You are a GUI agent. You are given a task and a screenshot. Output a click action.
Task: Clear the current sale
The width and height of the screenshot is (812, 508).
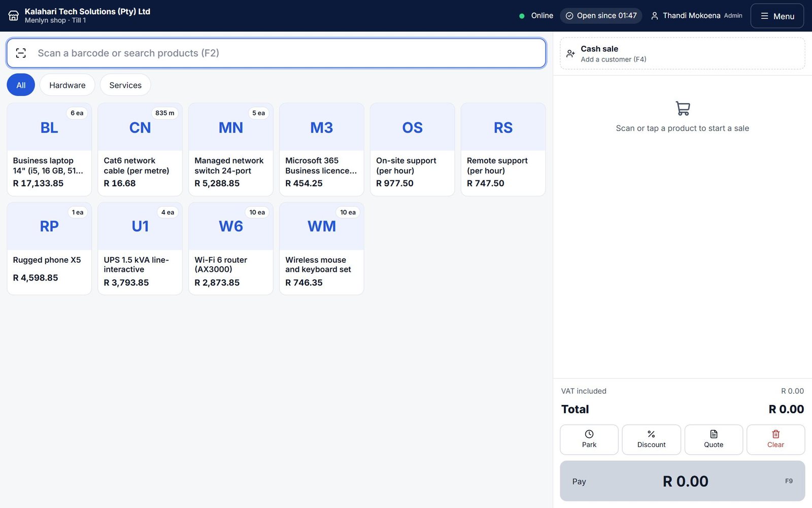(x=775, y=439)
